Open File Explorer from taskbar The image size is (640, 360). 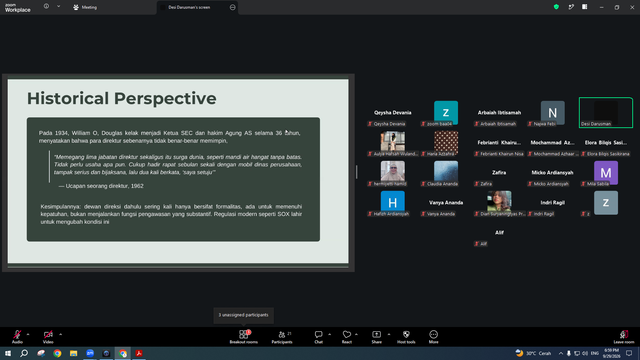point(73,353)
